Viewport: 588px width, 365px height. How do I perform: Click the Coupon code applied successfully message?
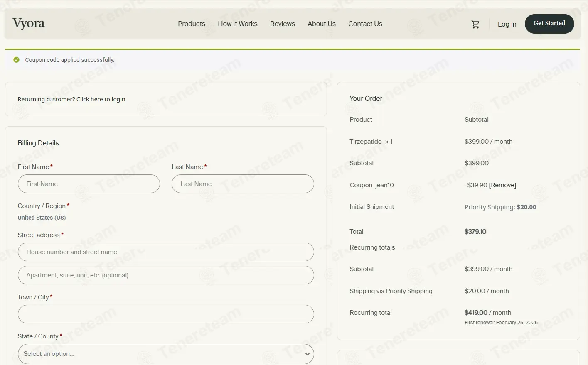click(70, 60)
